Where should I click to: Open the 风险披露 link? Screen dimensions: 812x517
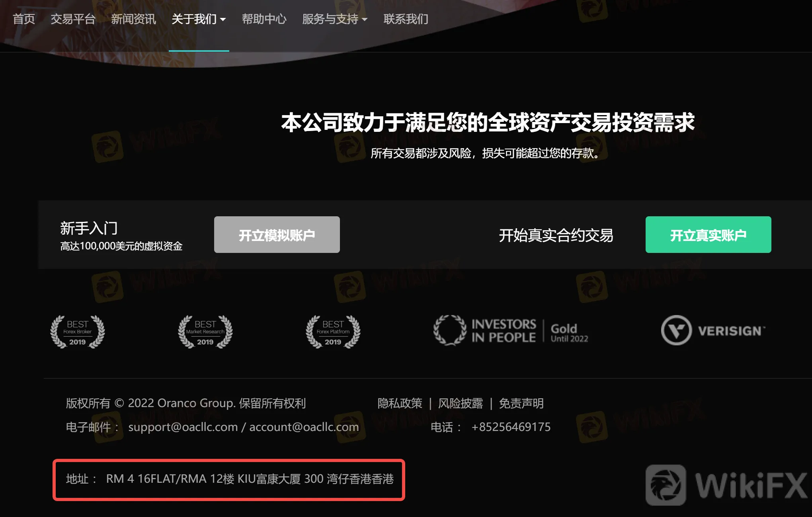coord(460,403)
